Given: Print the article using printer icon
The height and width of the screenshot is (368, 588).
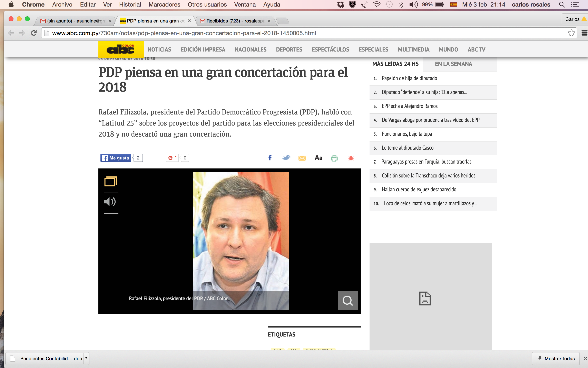Looking at the screenshot, I should (334, 158).
